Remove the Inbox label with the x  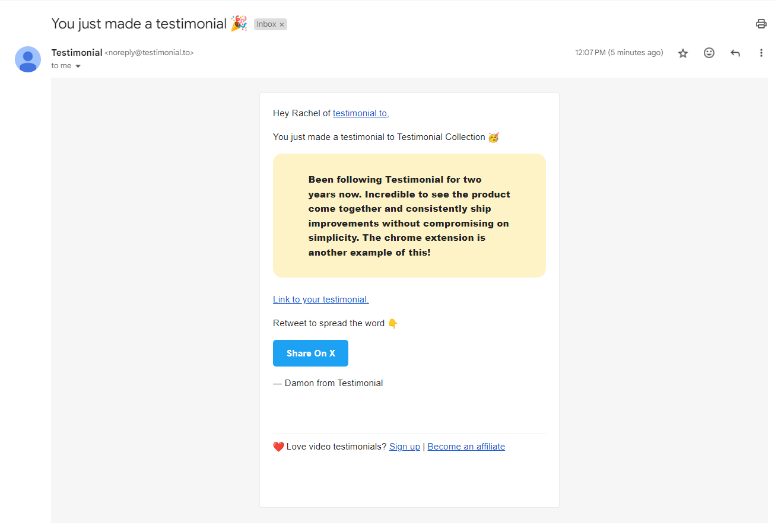click(282, 24)
